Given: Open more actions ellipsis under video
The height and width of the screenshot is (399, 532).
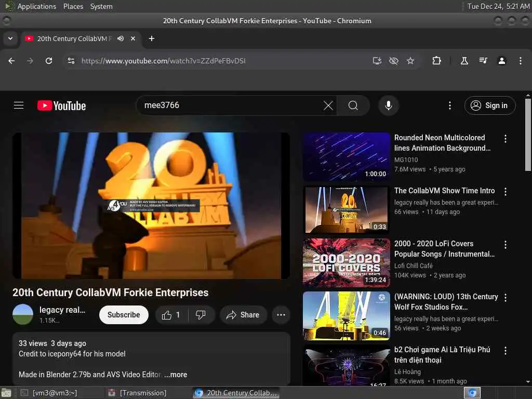Looking at the screenshot, I should 281,315.
